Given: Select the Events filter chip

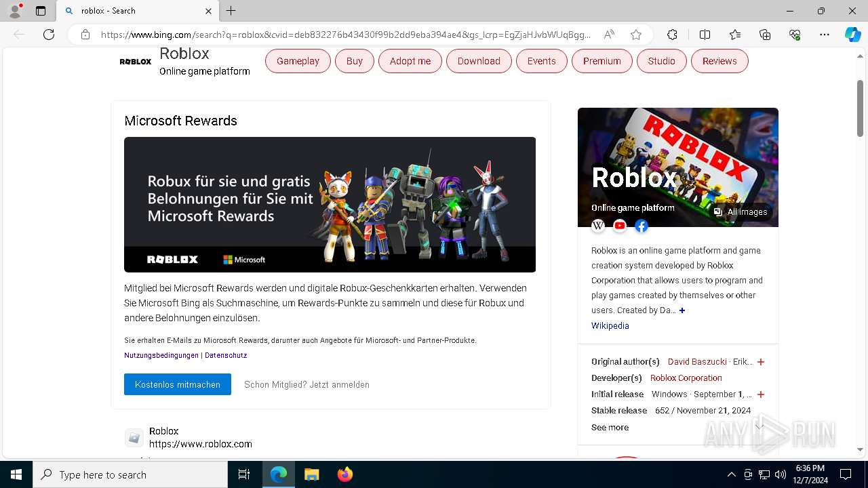Looking at the screenshot, I should (x=541, y=61).
